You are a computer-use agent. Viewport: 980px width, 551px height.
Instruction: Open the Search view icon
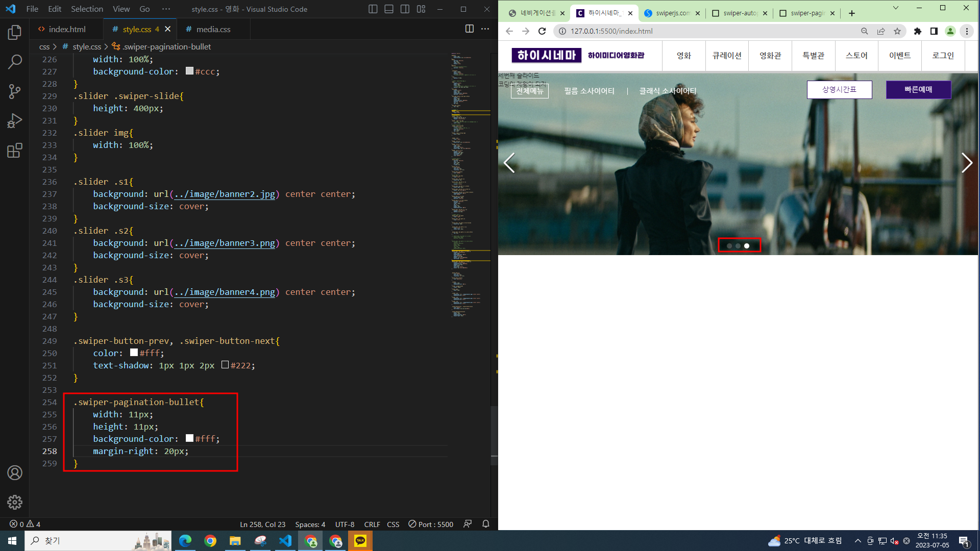click(x=15, y=62)
